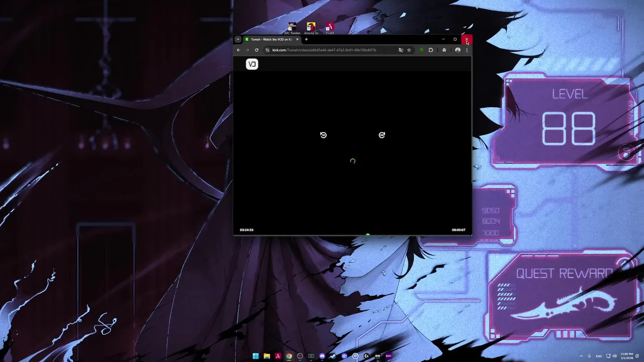Open the network tray icon
The image size is (644, 362).
(608, 356)
